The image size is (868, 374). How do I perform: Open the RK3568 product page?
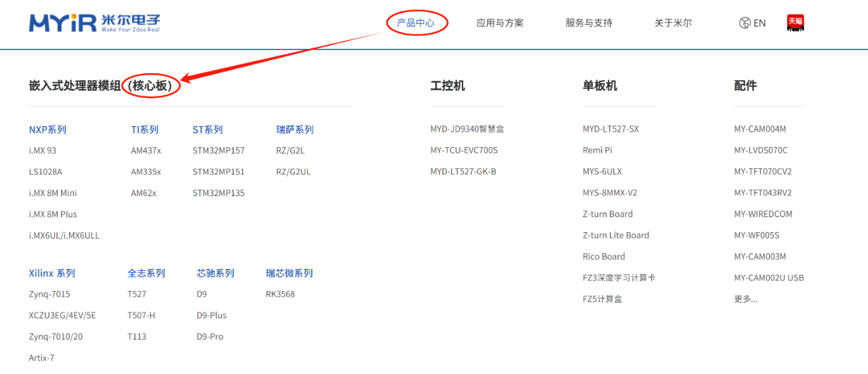coord(280,295)
